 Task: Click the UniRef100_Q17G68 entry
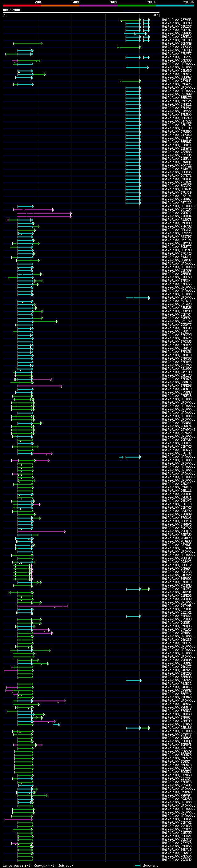[177, 724]
